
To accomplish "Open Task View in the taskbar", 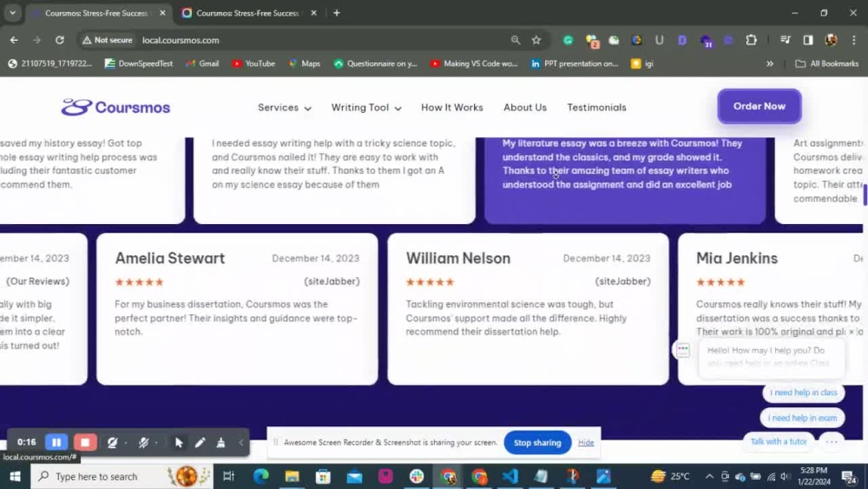I will (228, 476).
